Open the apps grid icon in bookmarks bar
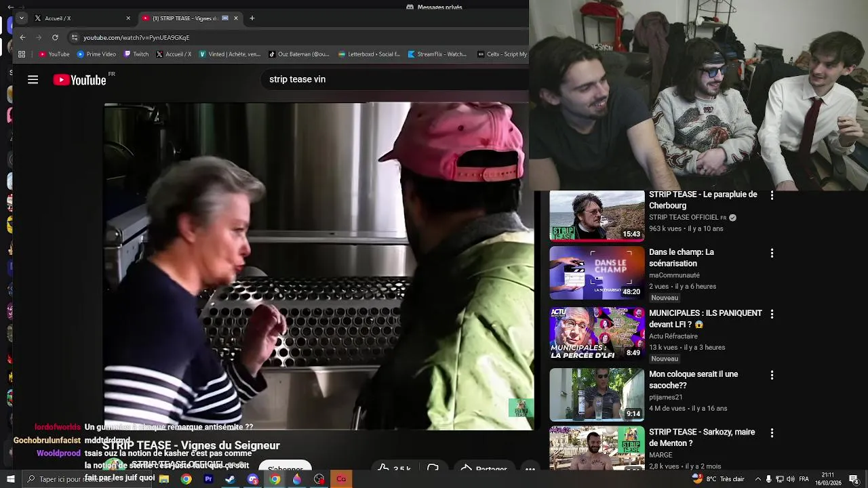This screenshot has height=488, width=868. tap(22, 54)
